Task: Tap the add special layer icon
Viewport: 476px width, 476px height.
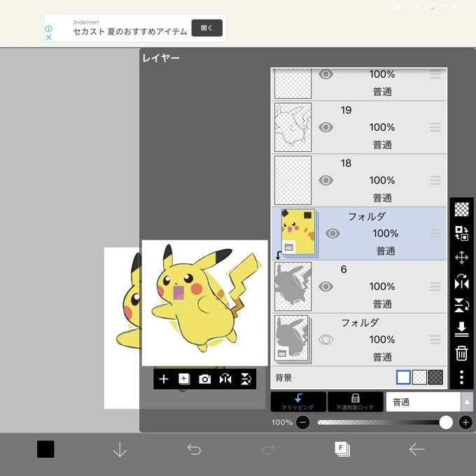Action: click(184, 379)
